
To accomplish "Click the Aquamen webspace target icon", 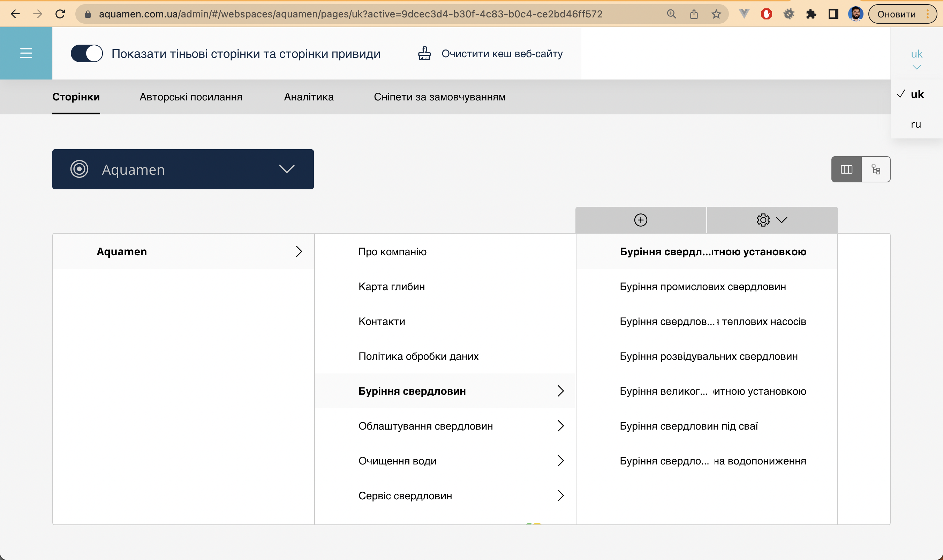I will [x=79, y=169].
